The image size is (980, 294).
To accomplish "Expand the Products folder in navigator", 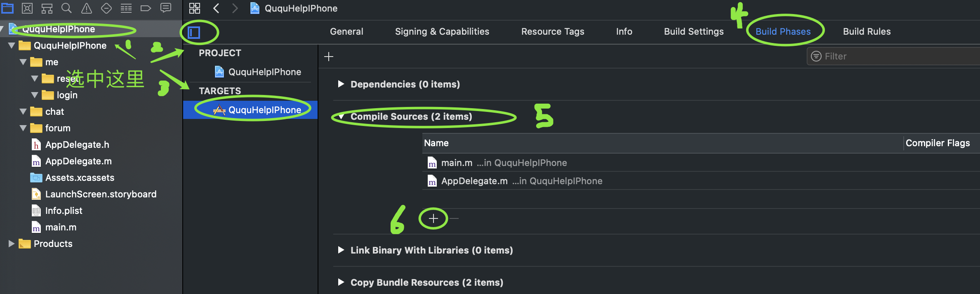I will (x=12, y=244).
